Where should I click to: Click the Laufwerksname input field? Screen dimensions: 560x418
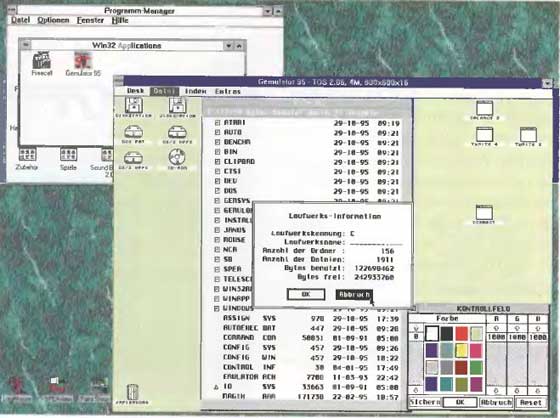click(x=376, y=243)
